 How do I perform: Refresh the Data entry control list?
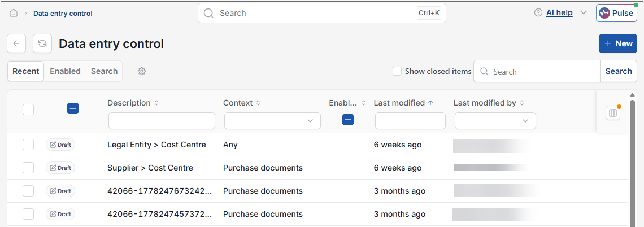[x=42, y=43]
